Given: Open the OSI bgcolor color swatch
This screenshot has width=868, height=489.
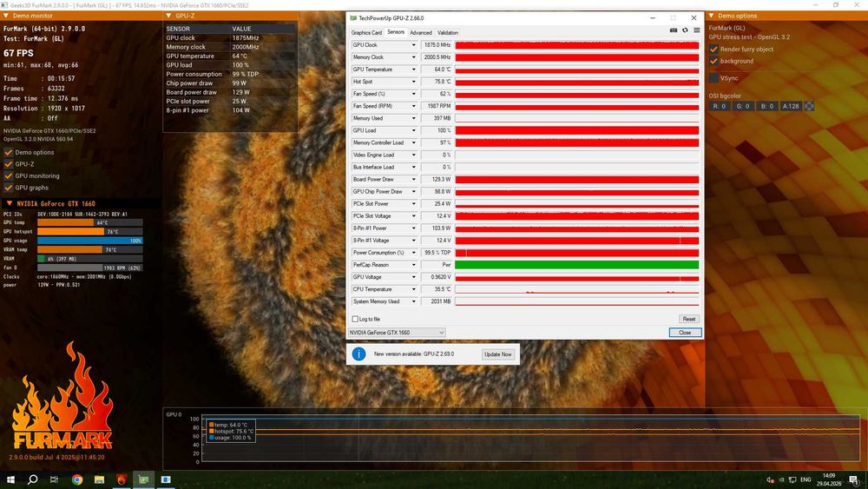Looking at the screenshot, I should click(809, 106).
